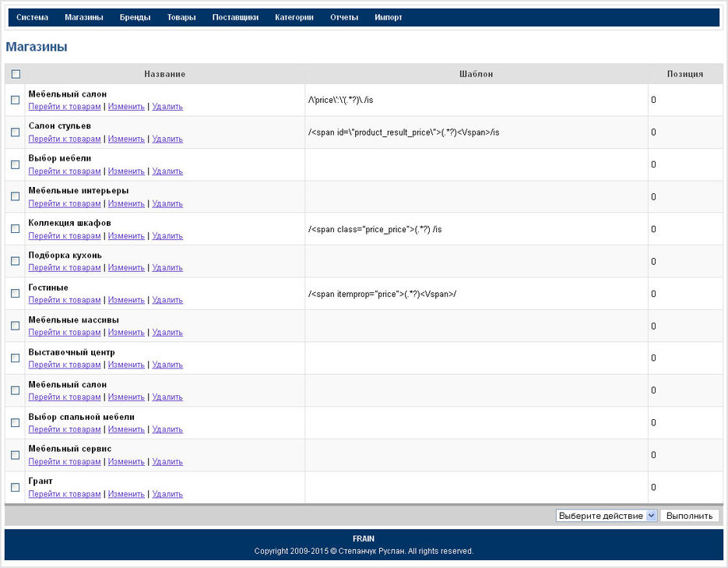Open the Товары section in navigation
Viewport: 728px width, 568px height.
click(x=181, y=17)
